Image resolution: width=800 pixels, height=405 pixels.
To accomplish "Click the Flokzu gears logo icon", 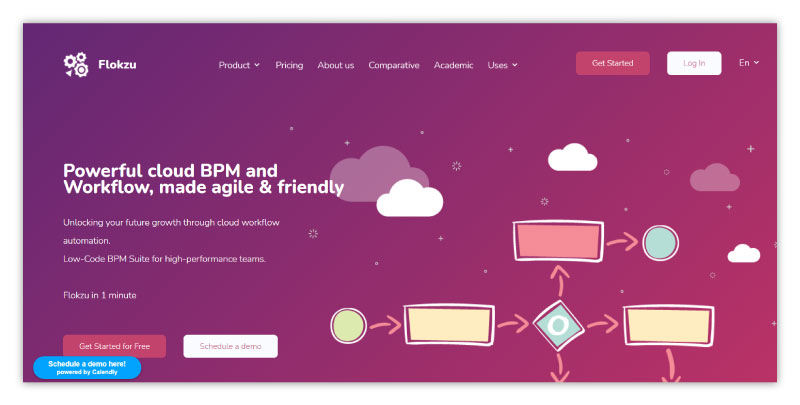I will pos(76,65).
